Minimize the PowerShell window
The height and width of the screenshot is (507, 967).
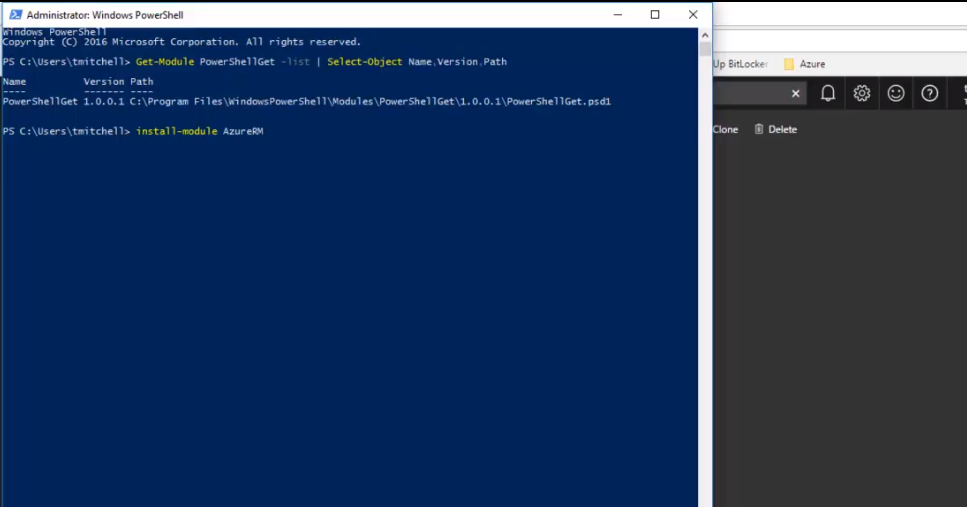(617, 15)
